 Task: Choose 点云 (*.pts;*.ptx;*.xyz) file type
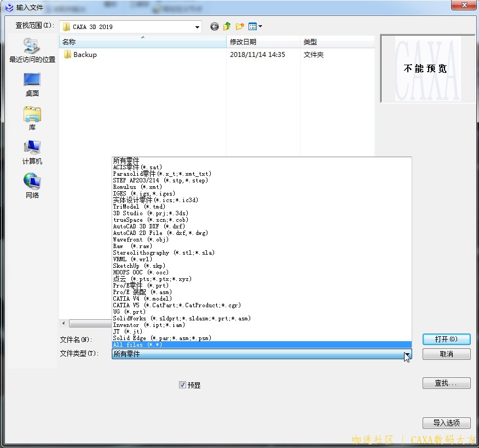tap(262, 279)
